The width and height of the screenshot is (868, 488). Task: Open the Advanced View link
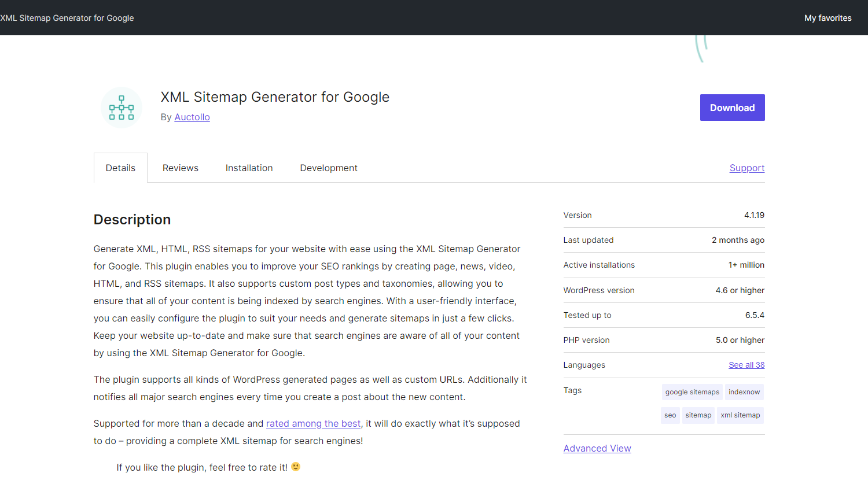tap(597, 448)
